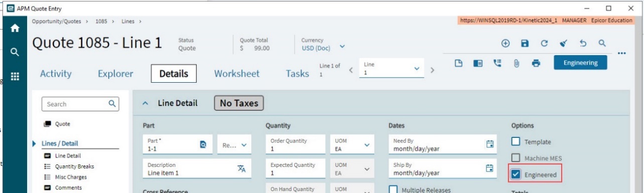Screen dimensions: 644x193
Task: Expand the Lines / Detail navigation arrow
Action: tap(34, 143)
